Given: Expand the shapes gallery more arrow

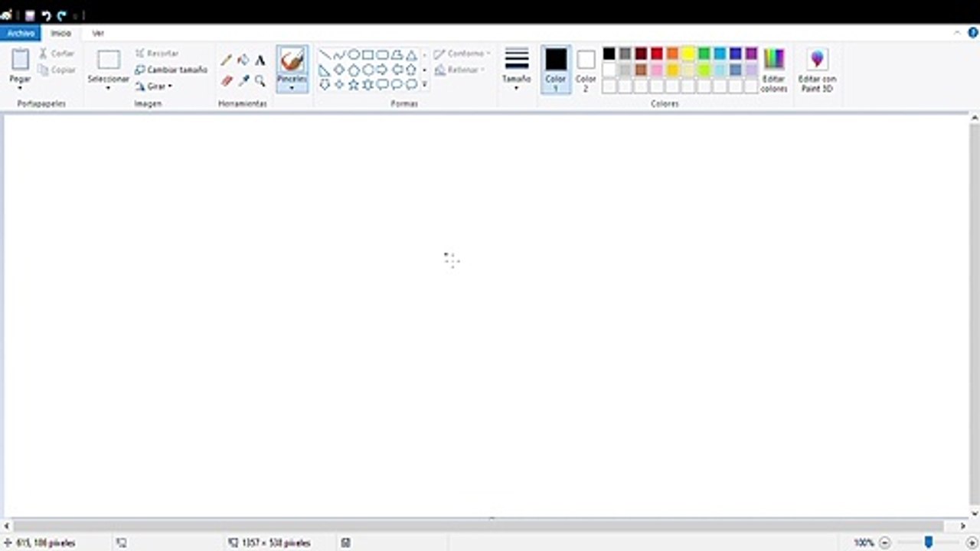Looking at the screenshot, I should (x=424, y=84).
